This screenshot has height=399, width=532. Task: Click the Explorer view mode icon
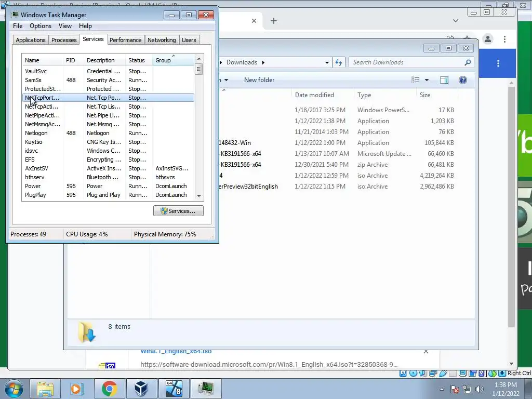tap(415, 80)
